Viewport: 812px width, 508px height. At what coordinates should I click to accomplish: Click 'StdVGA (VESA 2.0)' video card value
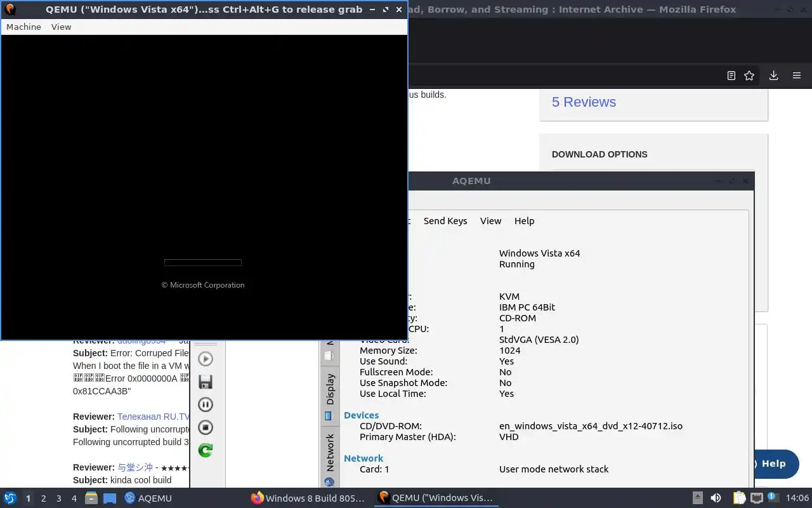coord(539,340)
